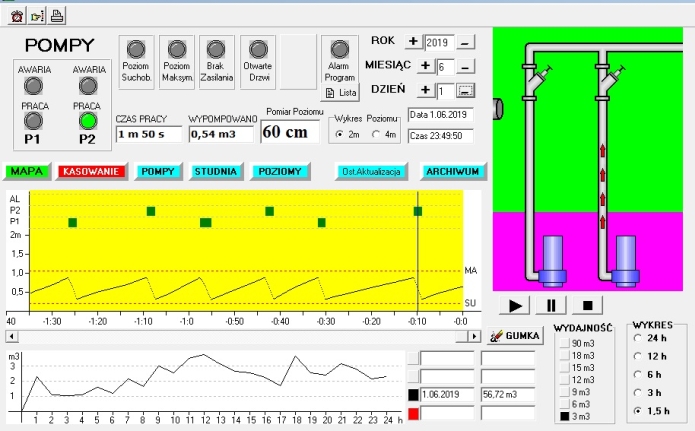Click the red color swatch
The width and height of the screenshot is (695, 431).
[413, 414]
